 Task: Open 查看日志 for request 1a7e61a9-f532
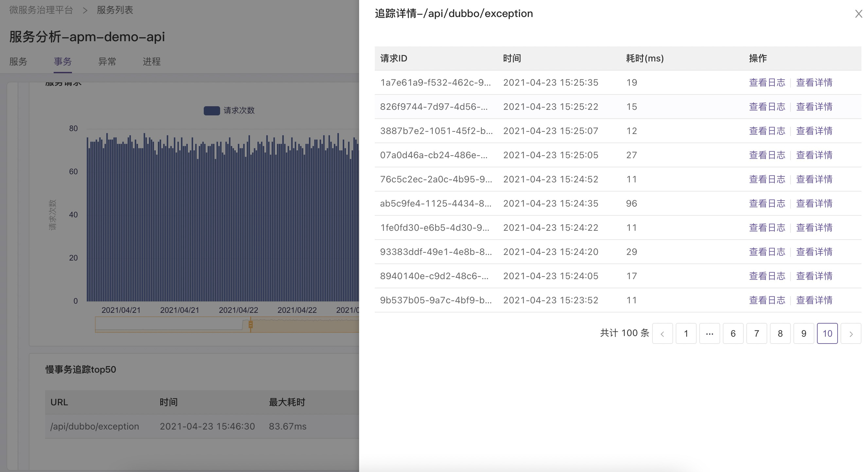point(767,82)
